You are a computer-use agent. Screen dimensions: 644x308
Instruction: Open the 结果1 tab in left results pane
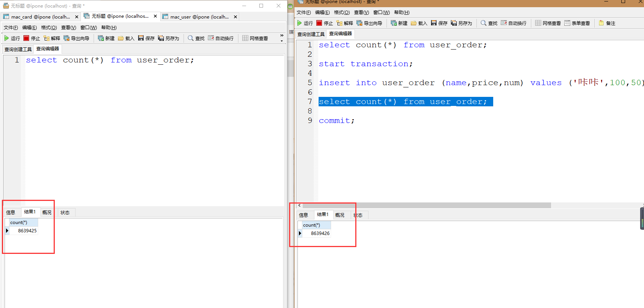(x=30, y=212)
